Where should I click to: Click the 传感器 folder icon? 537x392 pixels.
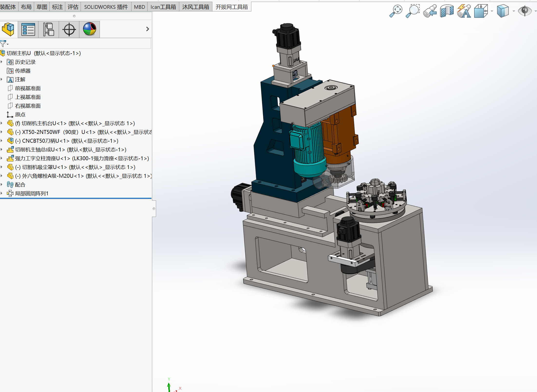coord(10,71)
